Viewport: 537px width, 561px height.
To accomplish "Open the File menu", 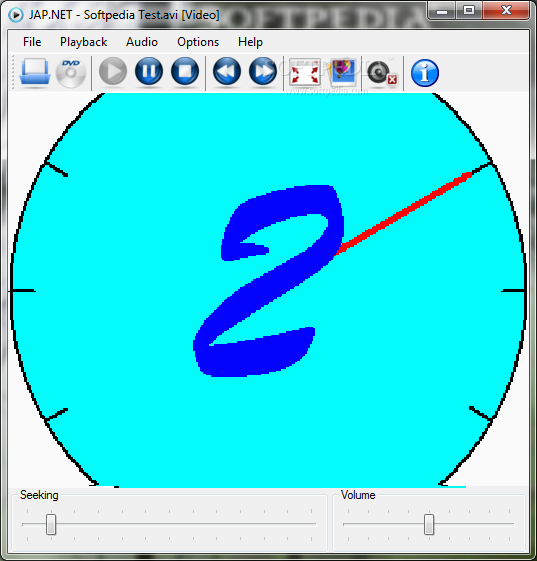I will [32, 42].
